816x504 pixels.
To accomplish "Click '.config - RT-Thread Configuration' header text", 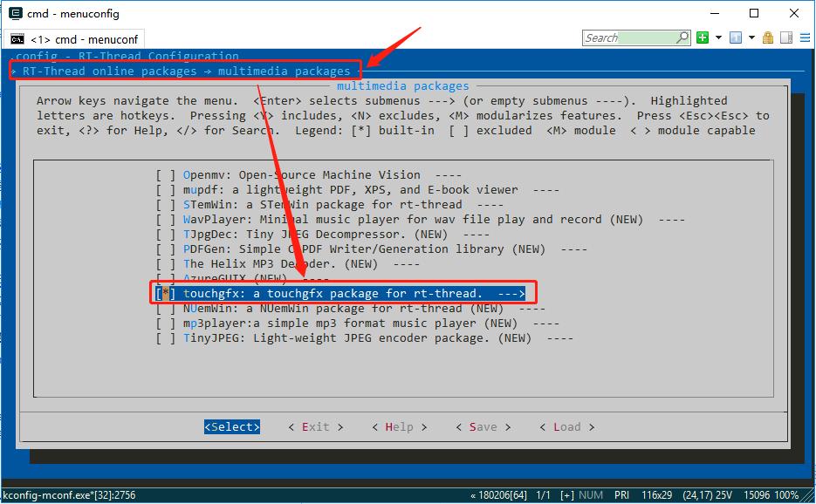I will tap(124, 56).
